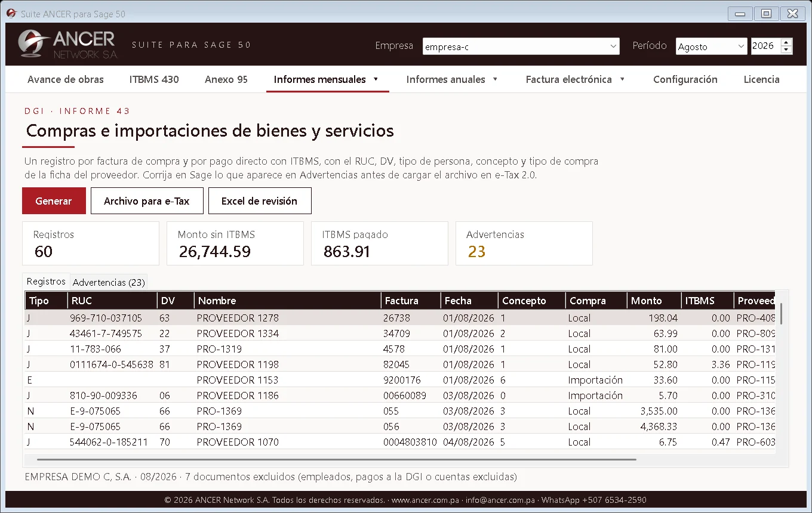Viewport: 812px width, 513px height.
Task: Decrease the year with down arrow
Action: click(x=786, y=50)
